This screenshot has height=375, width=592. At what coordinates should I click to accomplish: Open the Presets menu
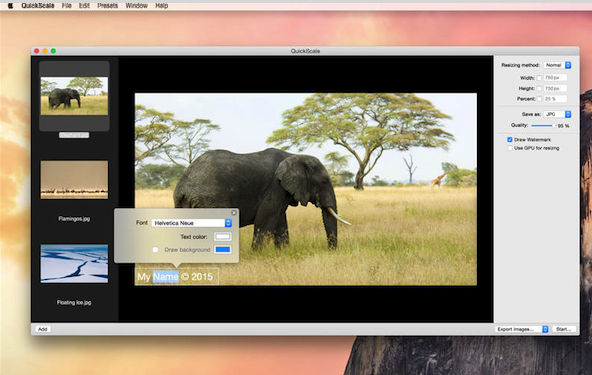pyautogui.click(x=108, y=6)
